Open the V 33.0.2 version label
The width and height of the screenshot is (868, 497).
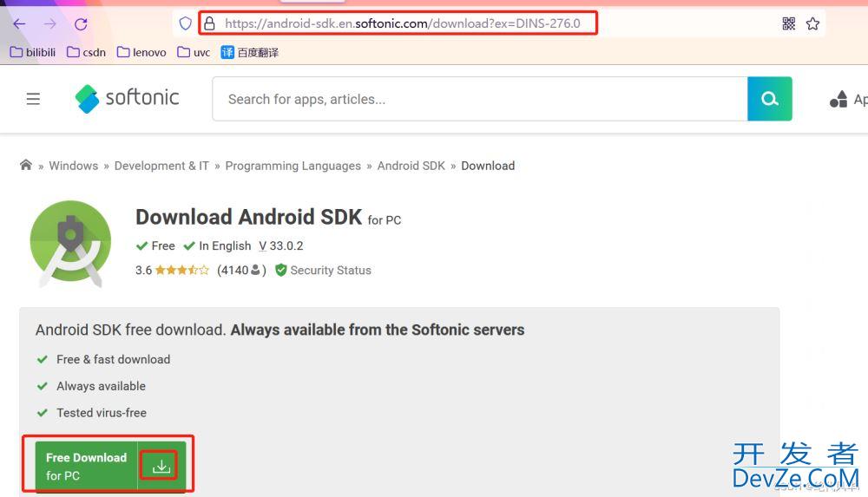tap(281, 245)
